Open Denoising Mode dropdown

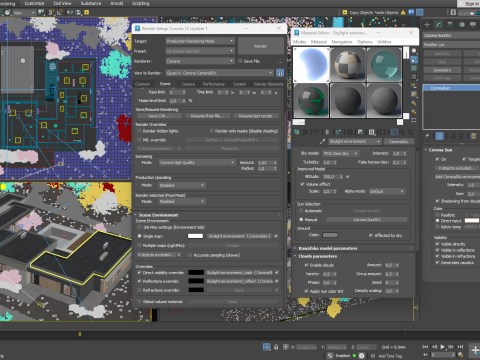pos(197,163)
